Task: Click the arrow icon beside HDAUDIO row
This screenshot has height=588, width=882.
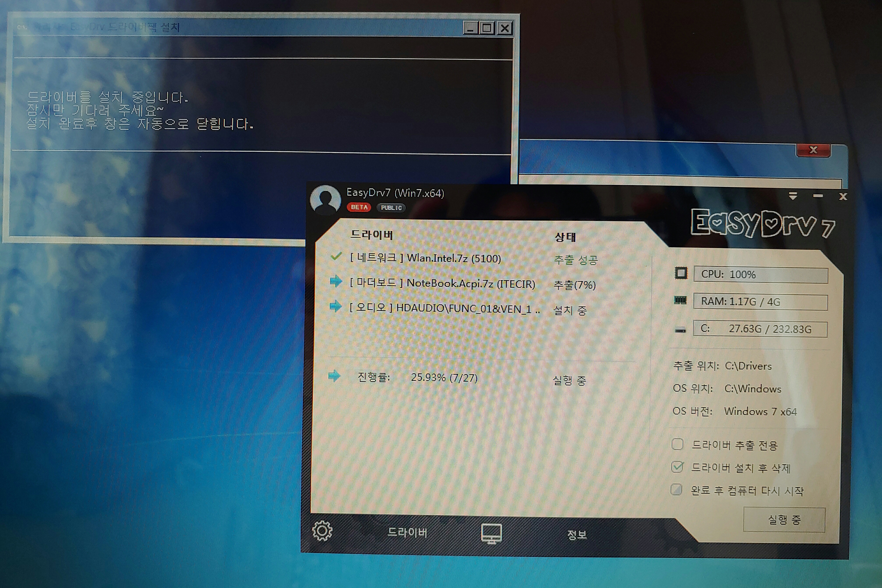Action: coord(335,306)
